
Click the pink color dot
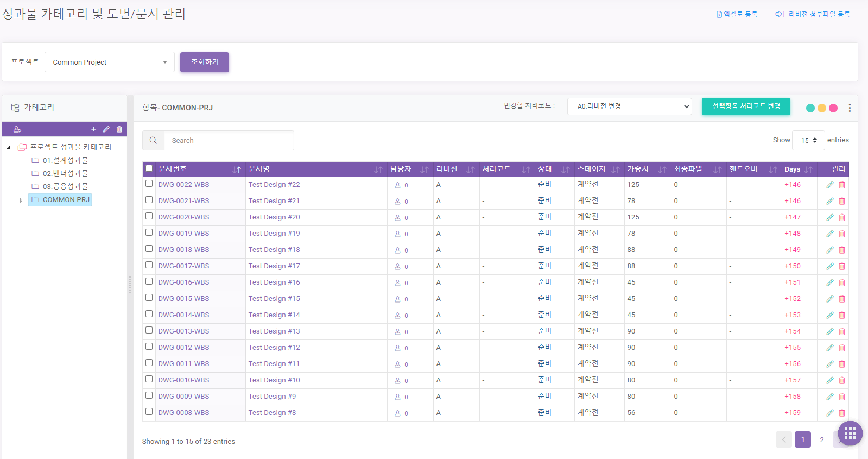(833, 108)
